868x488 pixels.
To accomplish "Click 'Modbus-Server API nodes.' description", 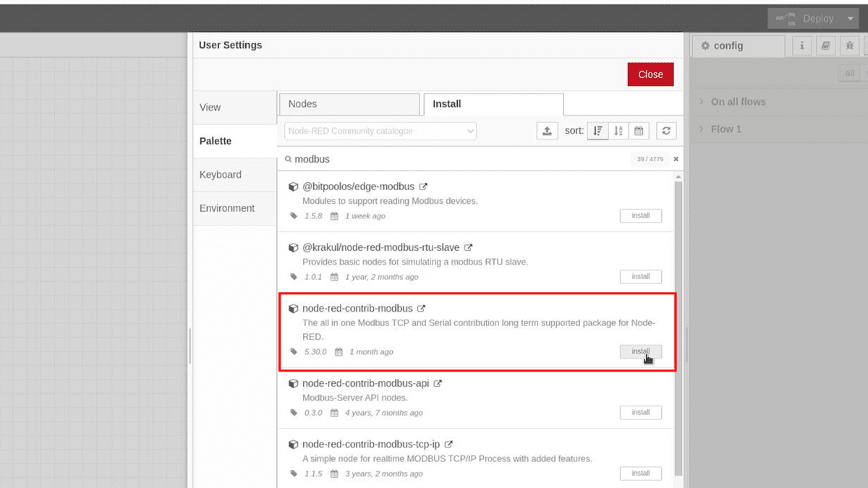I will pyautogui.click(x=355, y=398).
